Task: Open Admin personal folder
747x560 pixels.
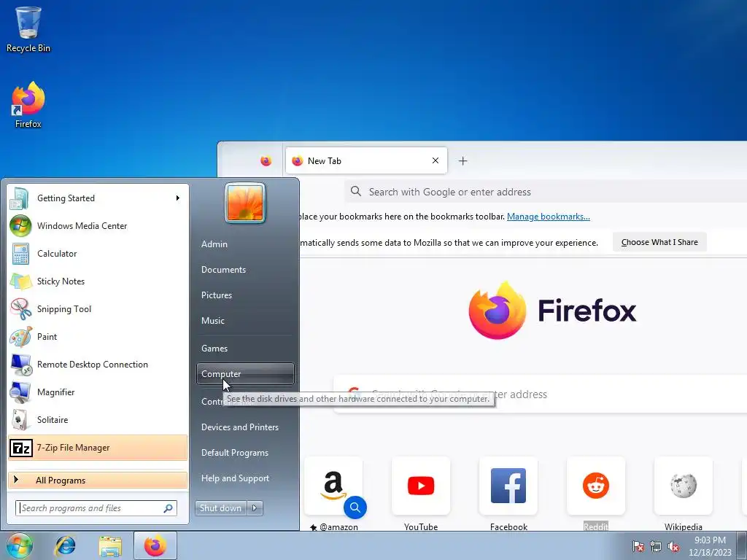Action: coord(214,244)
